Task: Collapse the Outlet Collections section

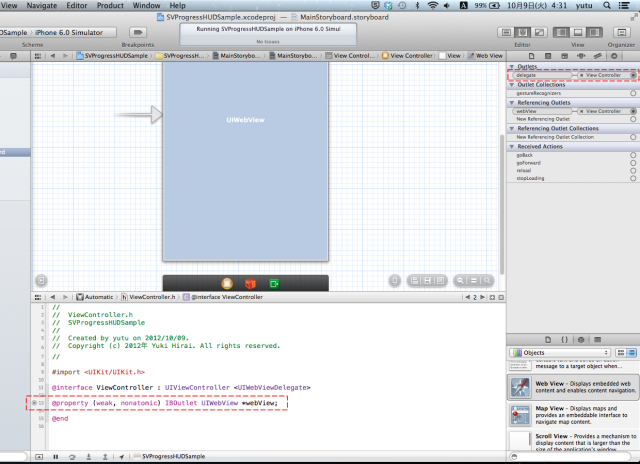Action: pos(511,85)
